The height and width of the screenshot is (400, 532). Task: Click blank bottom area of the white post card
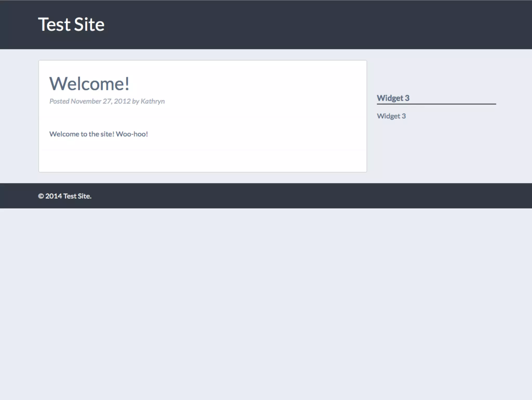point(203,161)
